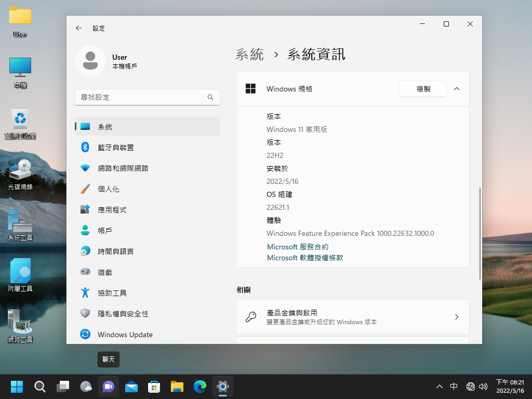The height and width of the screenshot is (399, 532).
Task: Select the User folder on desktop
Action: tap(20, 21)
